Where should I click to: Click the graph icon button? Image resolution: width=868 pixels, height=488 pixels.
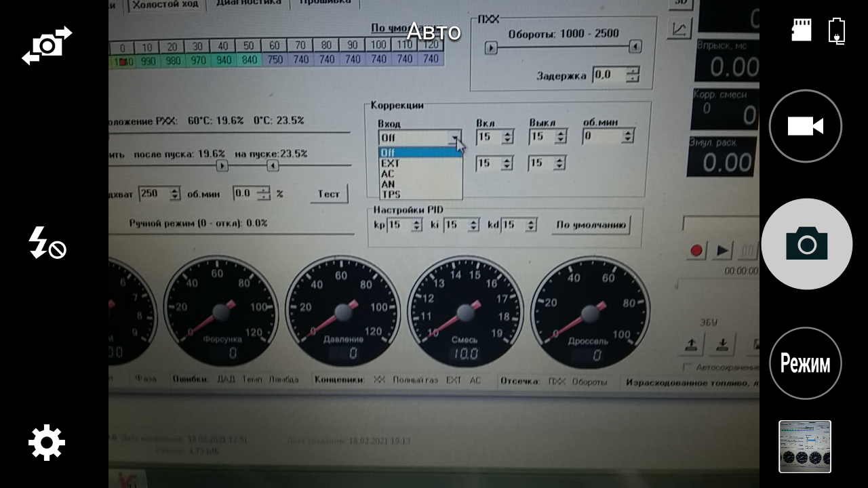coord(680,29)
